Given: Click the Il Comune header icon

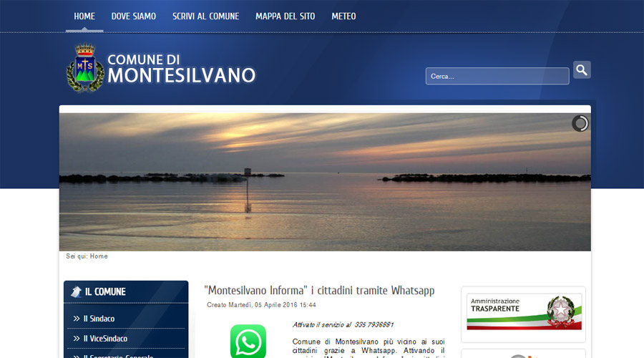Looking at the screenshot, I should (x=76, y=292).
